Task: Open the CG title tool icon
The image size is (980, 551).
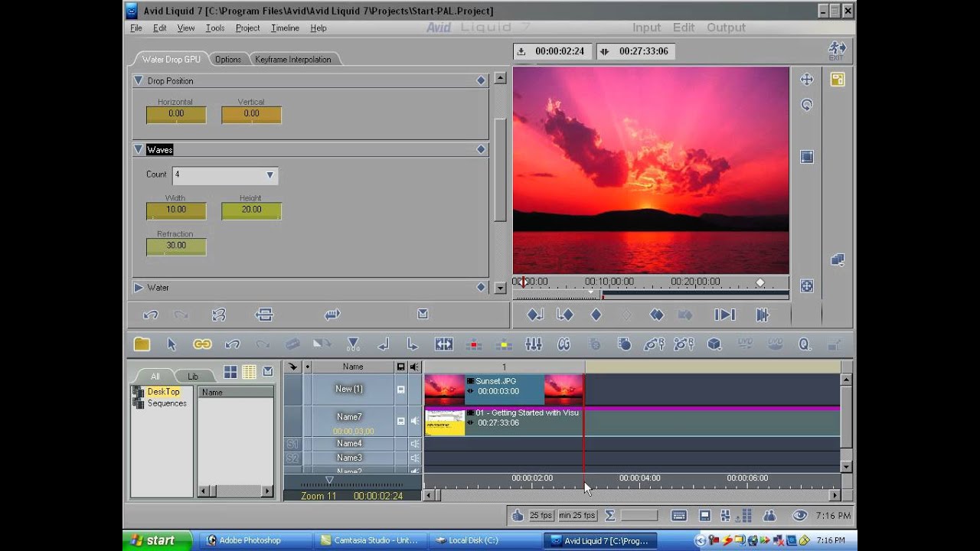Action: (x=564, y=344)
